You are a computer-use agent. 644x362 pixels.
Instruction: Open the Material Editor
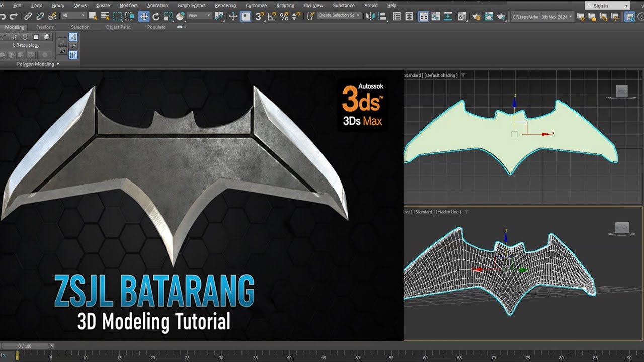pyautogui.click(x=462, y=16)
